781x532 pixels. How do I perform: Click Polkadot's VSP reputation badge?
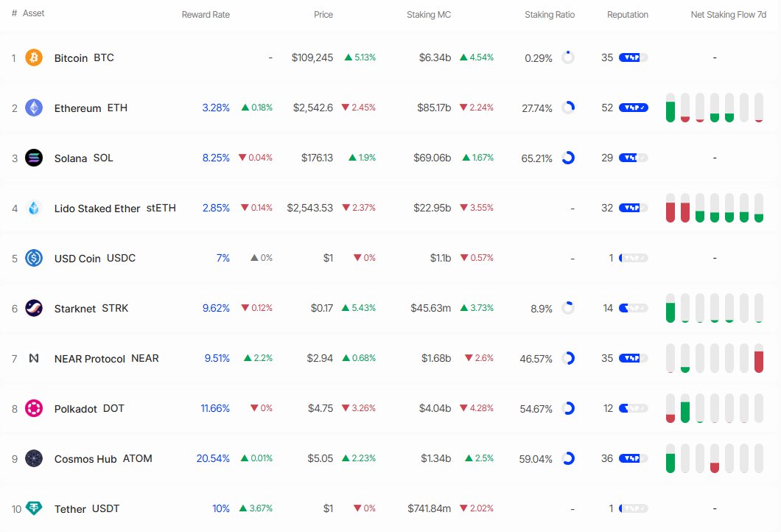click(633, 408)
